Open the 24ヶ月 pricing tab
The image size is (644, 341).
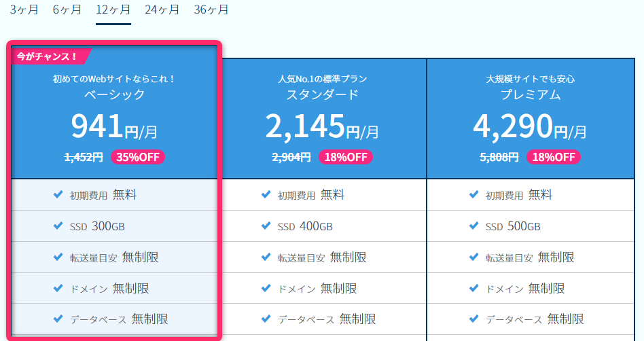(x=162, y=10)
